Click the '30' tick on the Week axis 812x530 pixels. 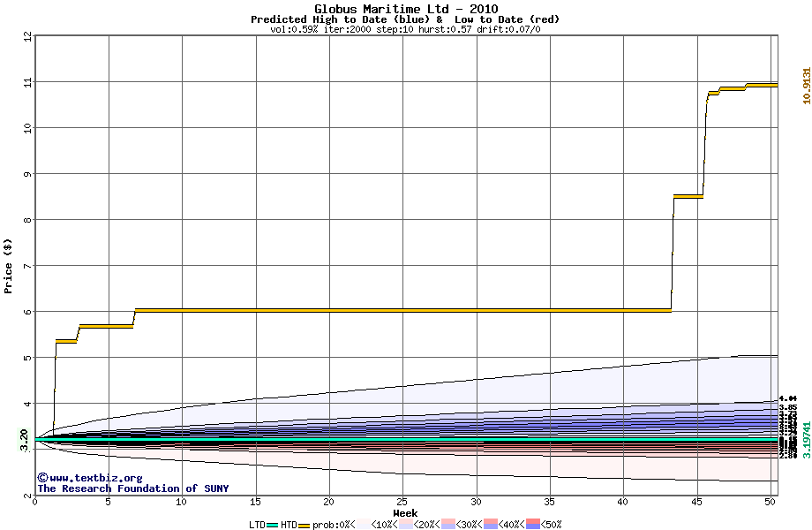(476, 502)
